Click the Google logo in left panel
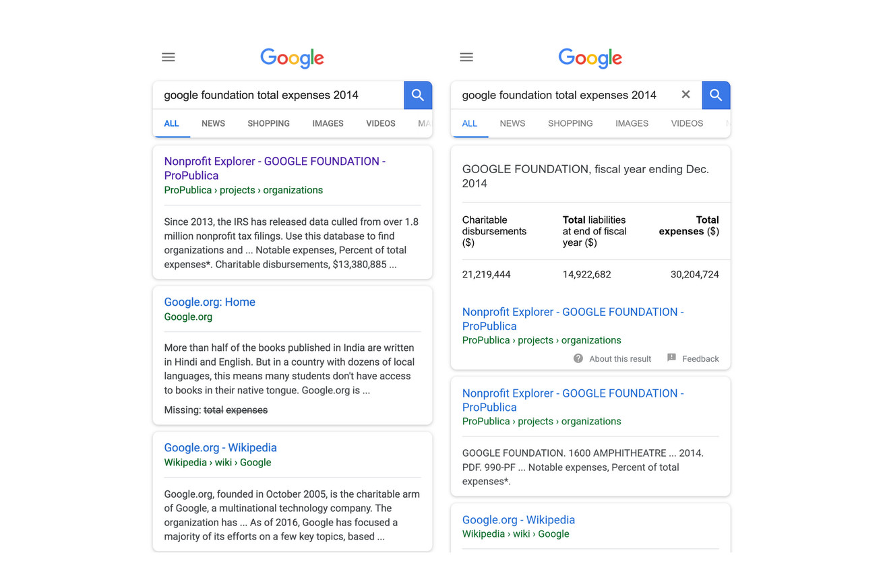883x588 pixels. tap(292, 58)
